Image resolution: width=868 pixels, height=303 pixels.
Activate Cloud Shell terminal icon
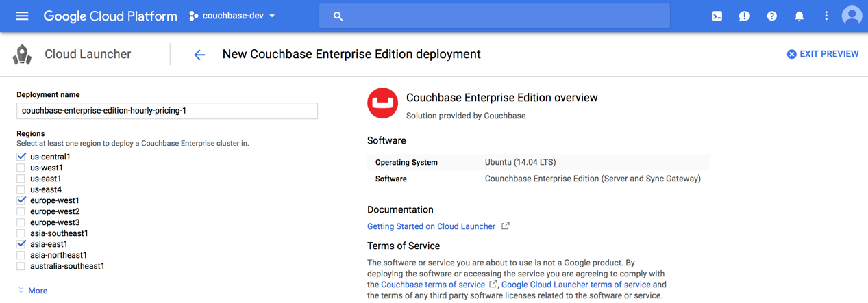click(x=717, y=16)
